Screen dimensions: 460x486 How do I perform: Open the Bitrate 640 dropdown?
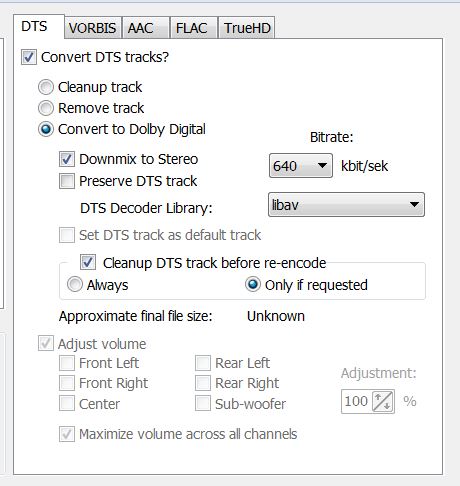[x=301, y=166]
